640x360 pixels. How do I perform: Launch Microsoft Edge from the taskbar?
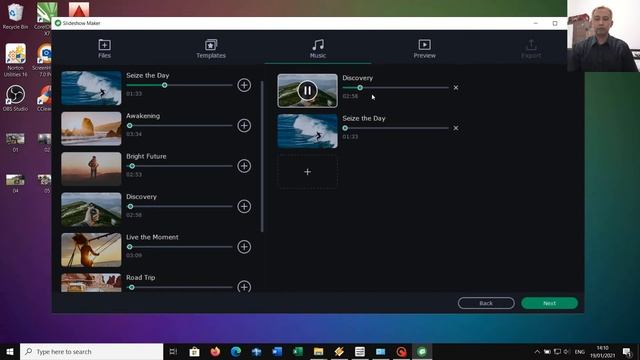(236, 351)
